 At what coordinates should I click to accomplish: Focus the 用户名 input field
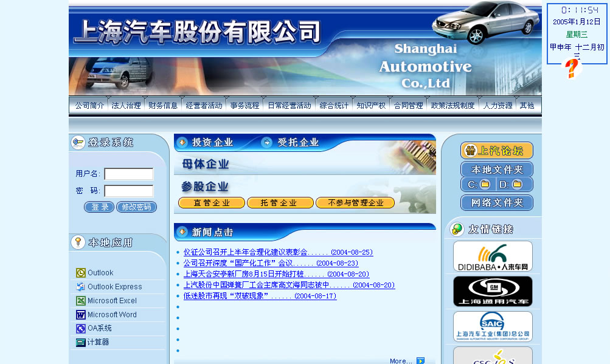tap(129, 174)
